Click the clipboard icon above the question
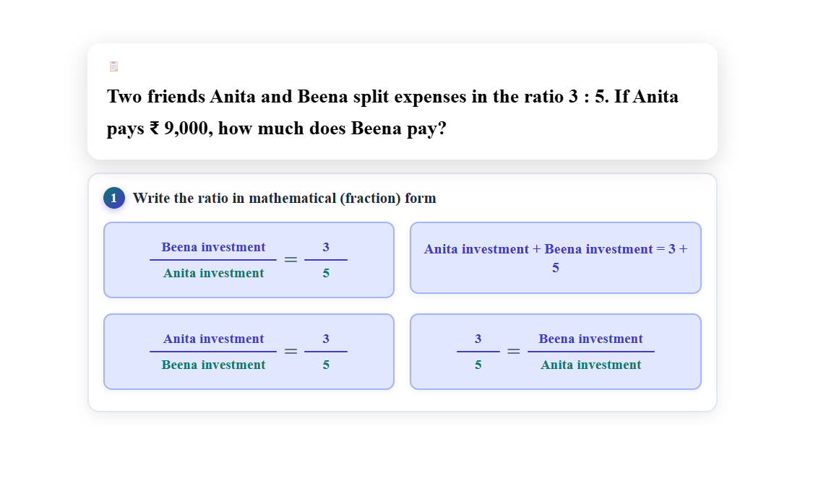Screen dimensions: 813x504 click(x=113, y=66)
